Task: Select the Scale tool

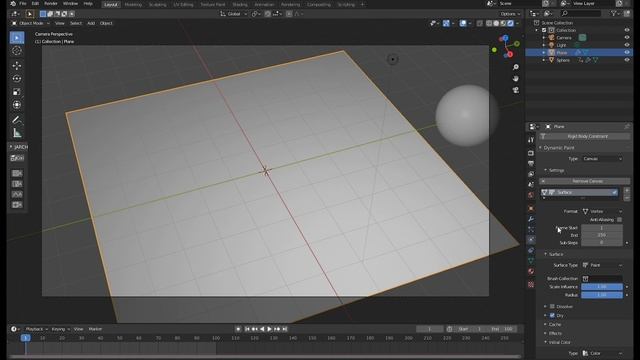Action: (x=17, y=92)
